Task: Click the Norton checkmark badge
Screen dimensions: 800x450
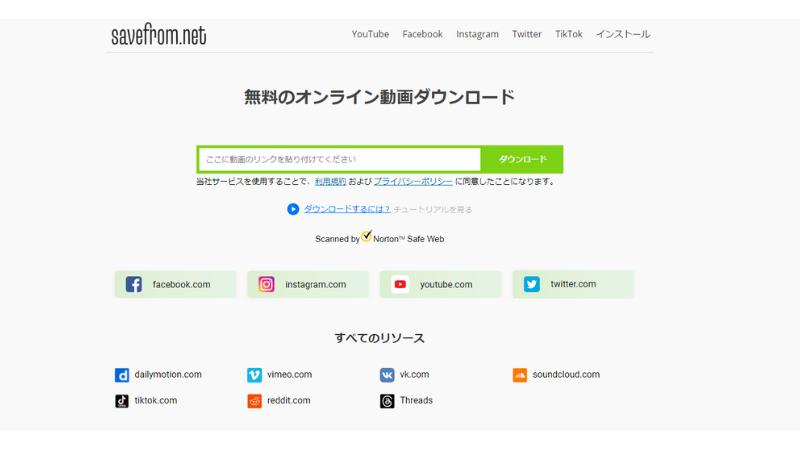Action: 366,236
